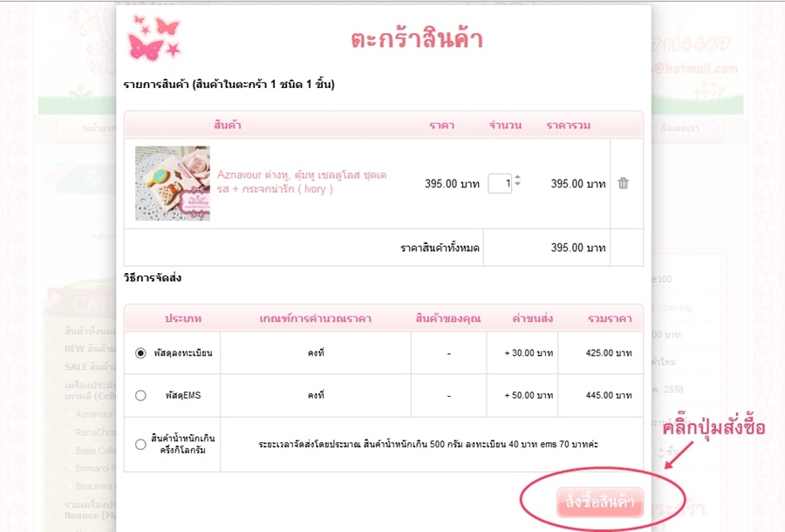Choose the สินค้าน้ำหนักเกินครึ่งกิโลกรัม radio option
The image size is (785, 532).
coord(140,445)
